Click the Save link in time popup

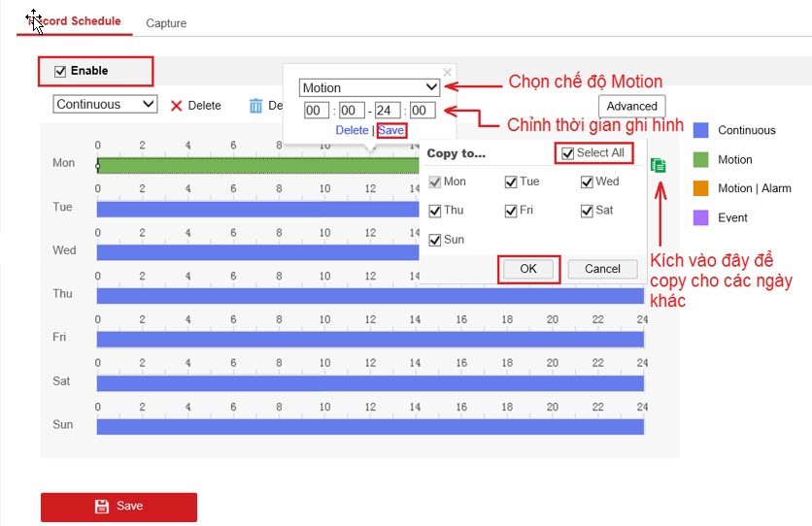(x=391, y=130)
